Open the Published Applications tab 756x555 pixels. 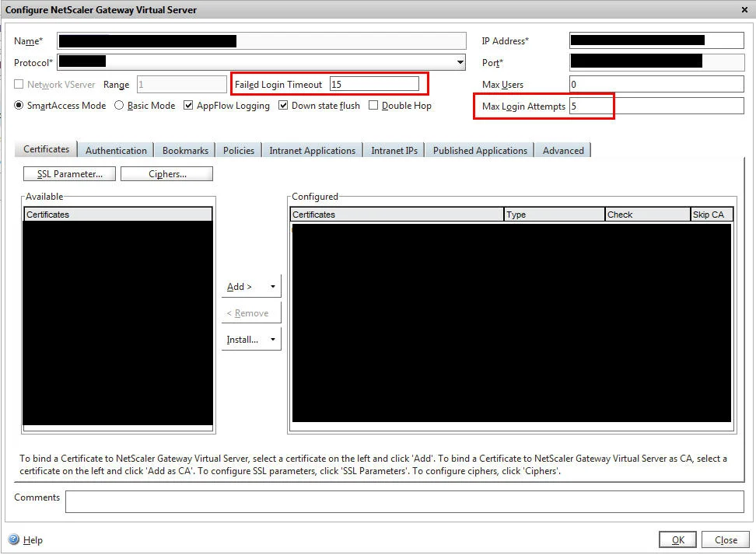(480, 150)
